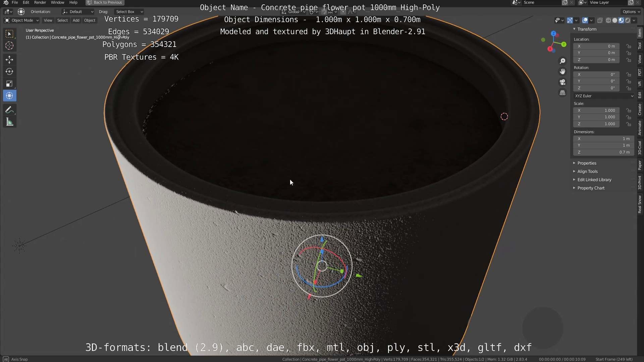Open the 3D-Print sidebar tab
Image resolution: width=644 pixels, height=362 pixels.
point(640,183)
